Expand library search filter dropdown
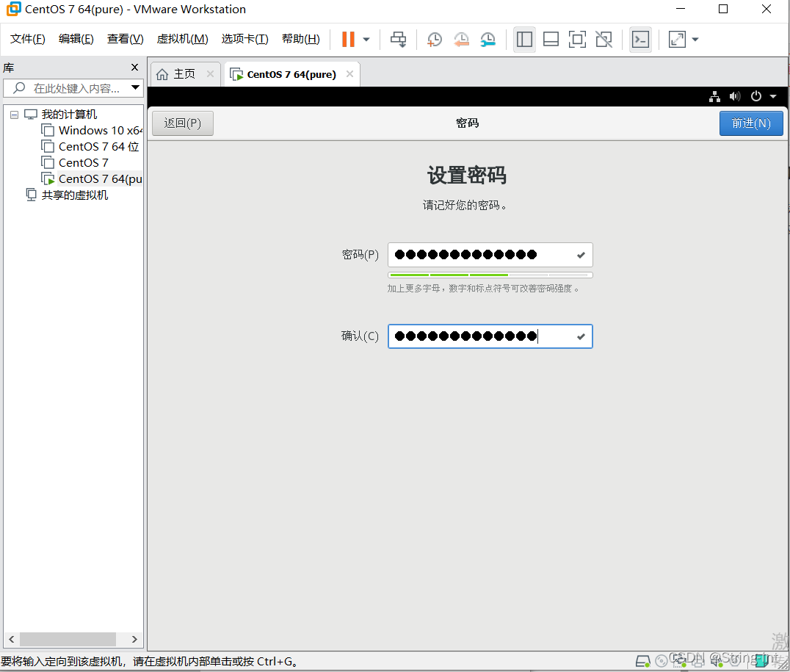The width and height of the screenshot is (790, 672). tap(135, 88)
